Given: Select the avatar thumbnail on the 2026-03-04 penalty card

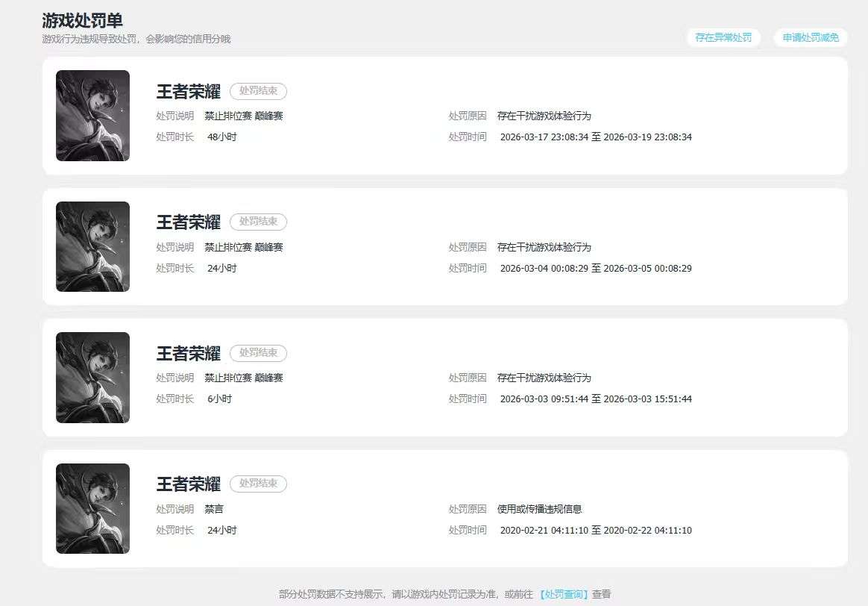Looking at the screenshot, I should [x=93, y=246].
